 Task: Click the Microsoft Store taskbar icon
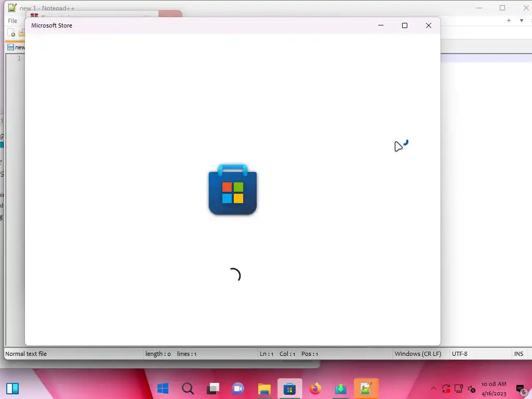point(289,389)
